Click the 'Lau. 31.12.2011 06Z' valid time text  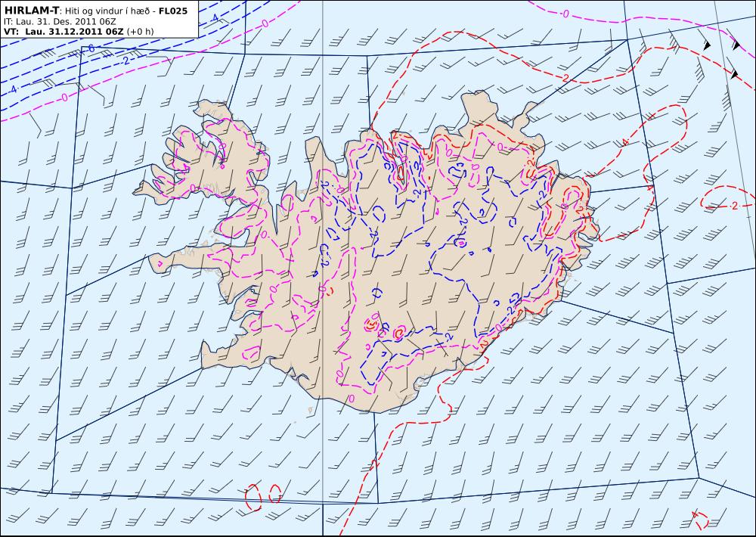click(x=74, y=31)
